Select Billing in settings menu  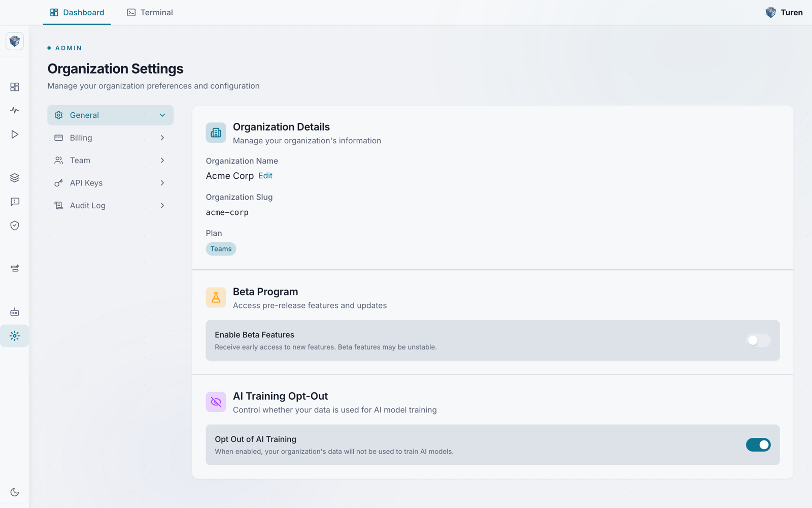110,138
